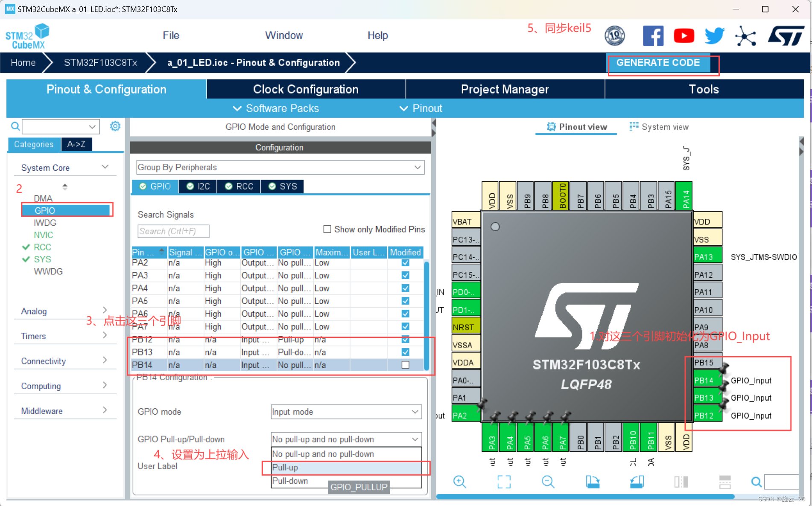Toggle Show only Modified Pins checkbox
This screenshot has height=506, width=812.
(327, 229)
